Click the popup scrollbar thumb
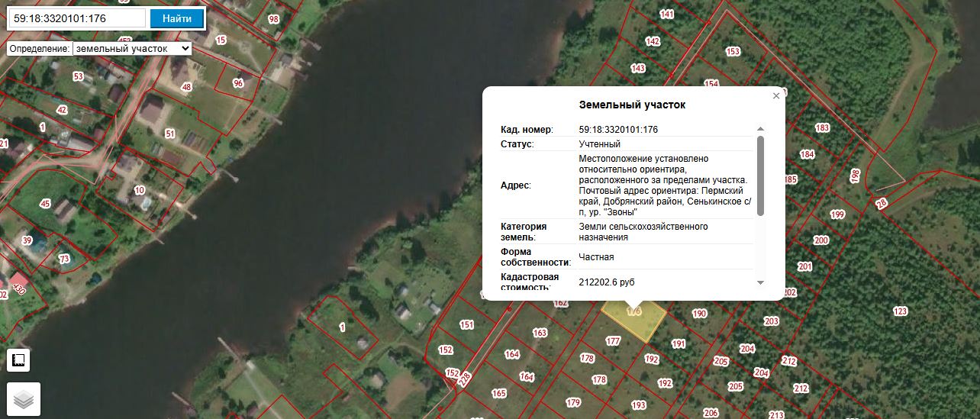This screenshot has width=980, height=419. [760, 176]
